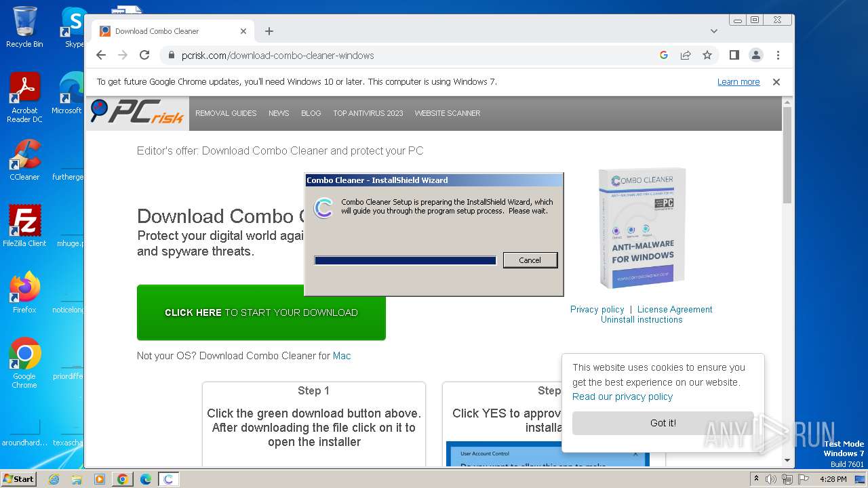Open CCleaner desktop icon
The image size is (868, 488).
pos(24,160)
